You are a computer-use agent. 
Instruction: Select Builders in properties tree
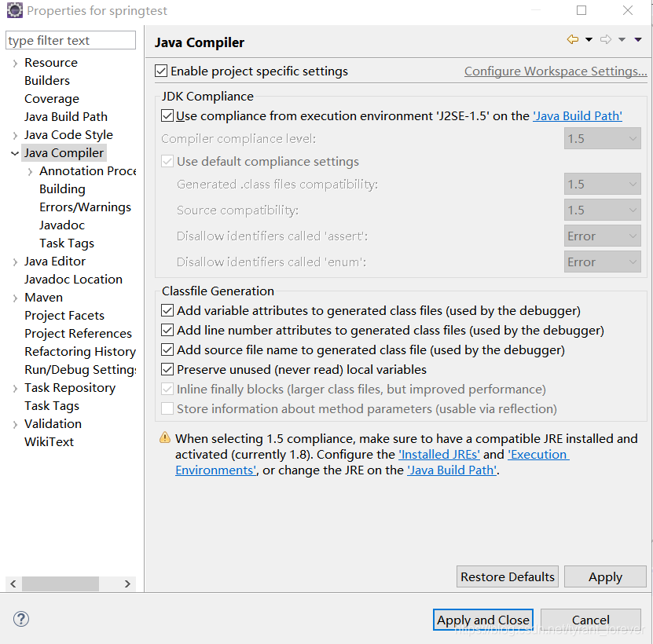click(x=47, y=80)
